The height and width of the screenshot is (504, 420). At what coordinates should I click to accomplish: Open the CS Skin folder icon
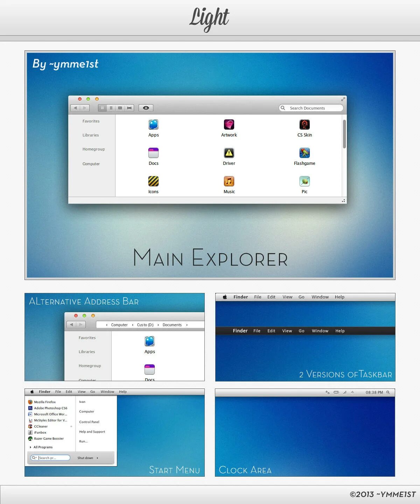click(304, 125)
